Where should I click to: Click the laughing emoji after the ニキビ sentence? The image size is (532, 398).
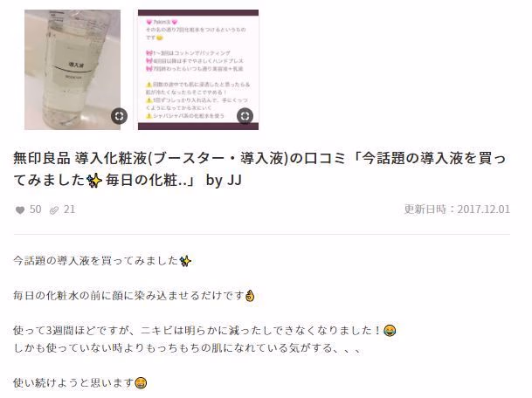(x=390, y=330)
